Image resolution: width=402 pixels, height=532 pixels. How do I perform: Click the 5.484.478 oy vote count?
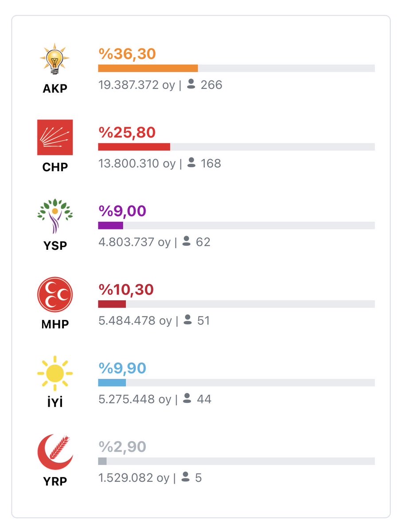click(135, 321)
